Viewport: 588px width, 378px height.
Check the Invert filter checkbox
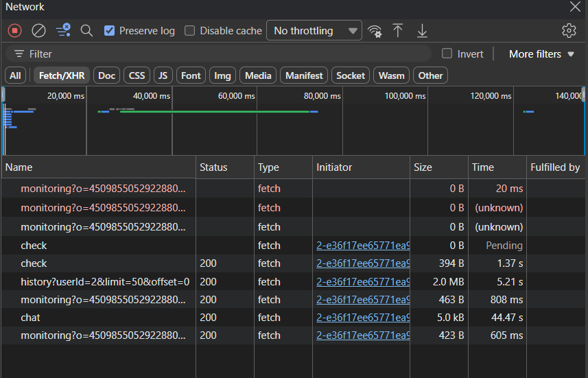[447, 54]
